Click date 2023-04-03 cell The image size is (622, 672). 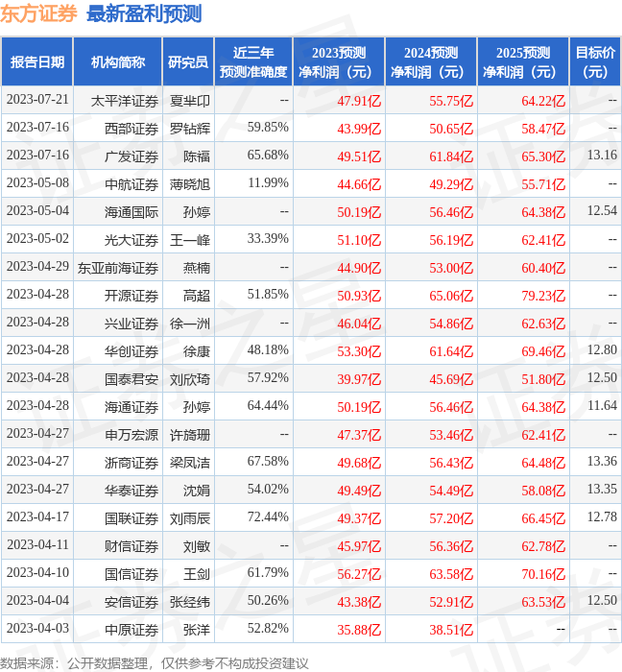(x=37, y=629)
